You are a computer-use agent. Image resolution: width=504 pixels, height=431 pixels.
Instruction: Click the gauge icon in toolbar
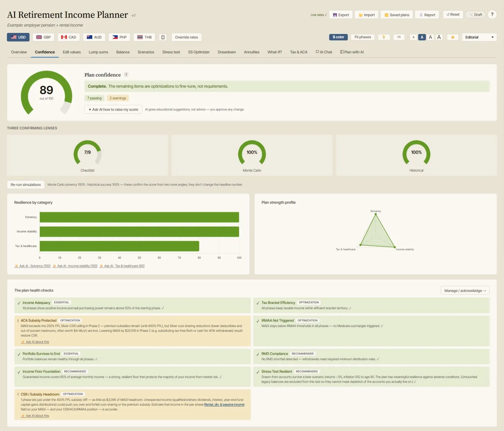click(399, 37)
